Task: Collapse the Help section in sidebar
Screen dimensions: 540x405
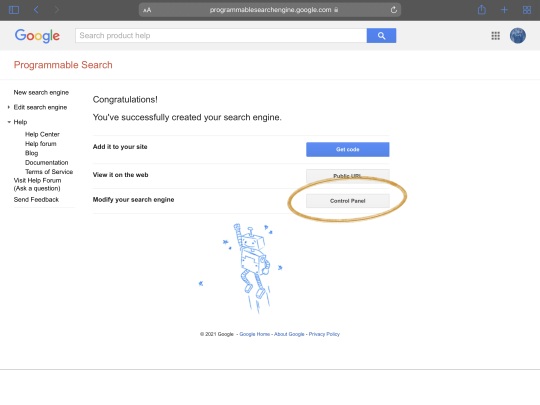Action: tap(17, 122)
